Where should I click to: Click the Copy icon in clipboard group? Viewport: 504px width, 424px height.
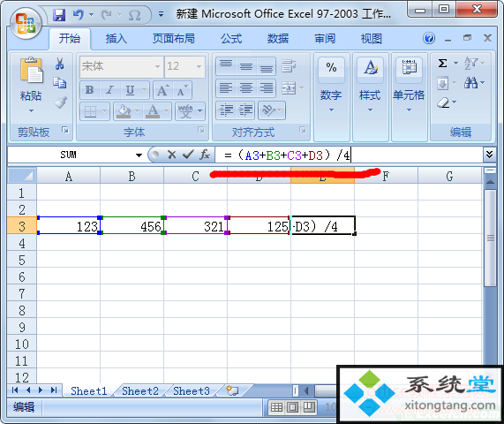pyautogui.click(x=60, y=83)
